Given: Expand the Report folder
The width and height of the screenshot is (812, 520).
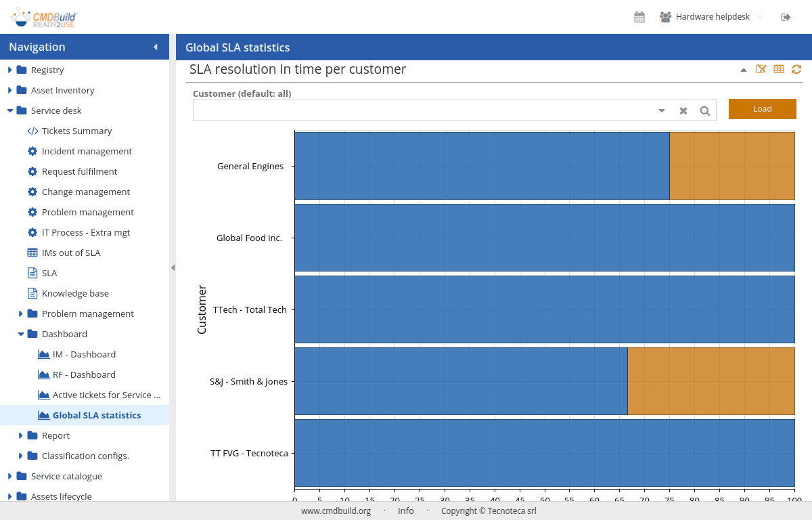Looking at the screenshot, I should (21, 435).
